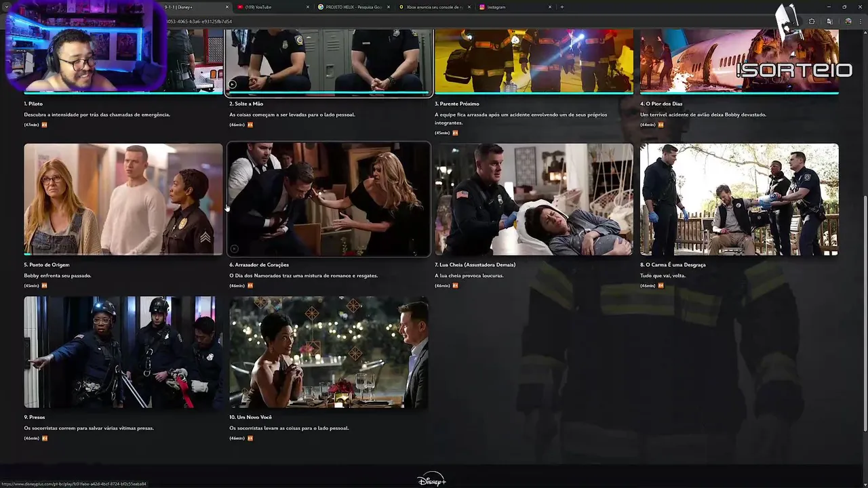This screenshot has height=488, width=868.
Task: Play episode 4 O Pior dos Dias thumbnail
Action: coord(739,61)
